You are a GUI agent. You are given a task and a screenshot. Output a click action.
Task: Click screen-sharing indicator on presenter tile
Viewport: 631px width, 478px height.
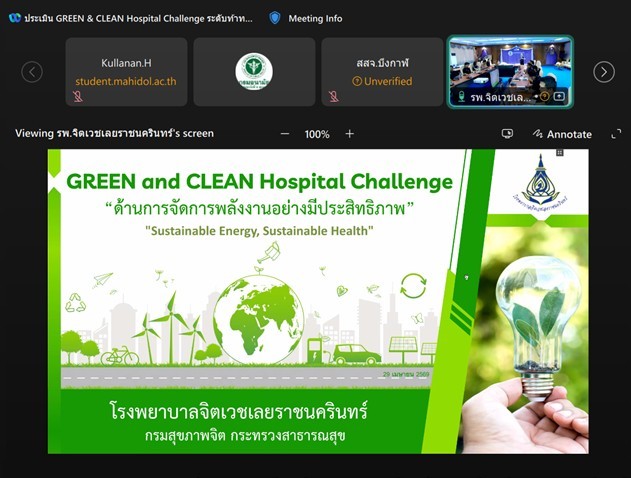pyautogui.click(x=559, y=97)
